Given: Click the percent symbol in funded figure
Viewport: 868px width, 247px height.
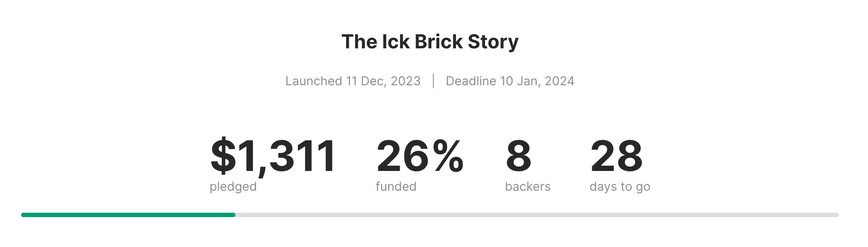Looking at the screenshot, I should pos(448,156).
